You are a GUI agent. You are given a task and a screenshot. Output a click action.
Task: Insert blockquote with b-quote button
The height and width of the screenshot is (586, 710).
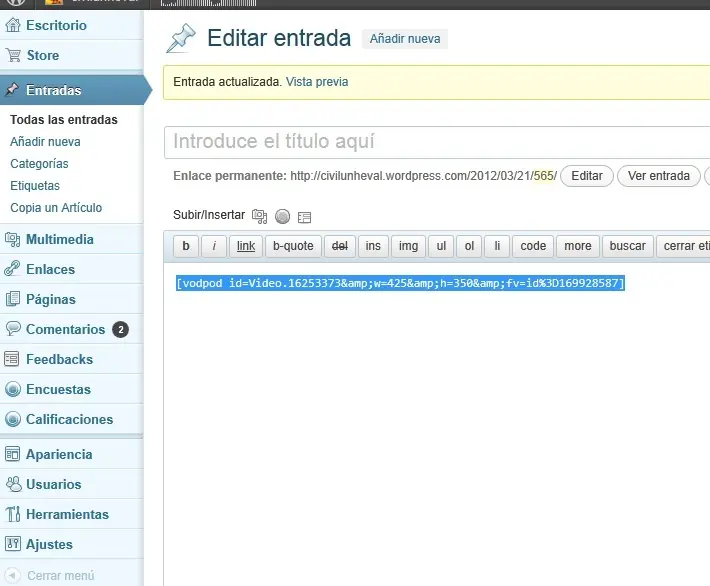point(293,246)
